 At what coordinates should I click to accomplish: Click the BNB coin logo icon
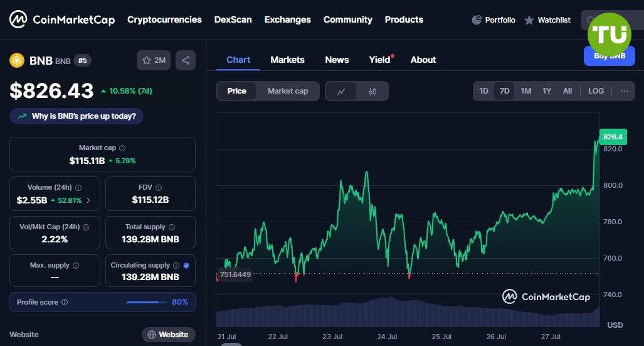[x=17, y=60]
